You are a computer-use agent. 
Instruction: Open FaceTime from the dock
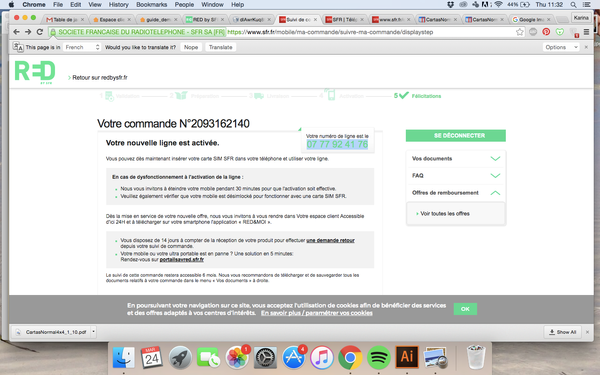click(x=208, y=358)
